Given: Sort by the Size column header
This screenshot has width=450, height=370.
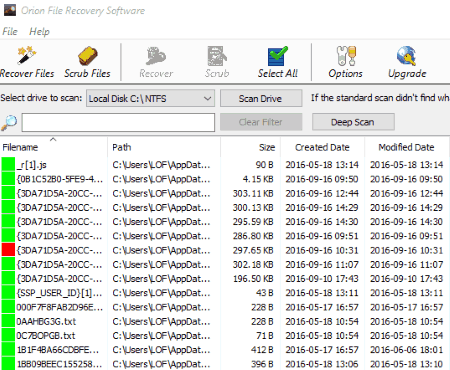Looking at the screenshot, I should tap(250, 147).
